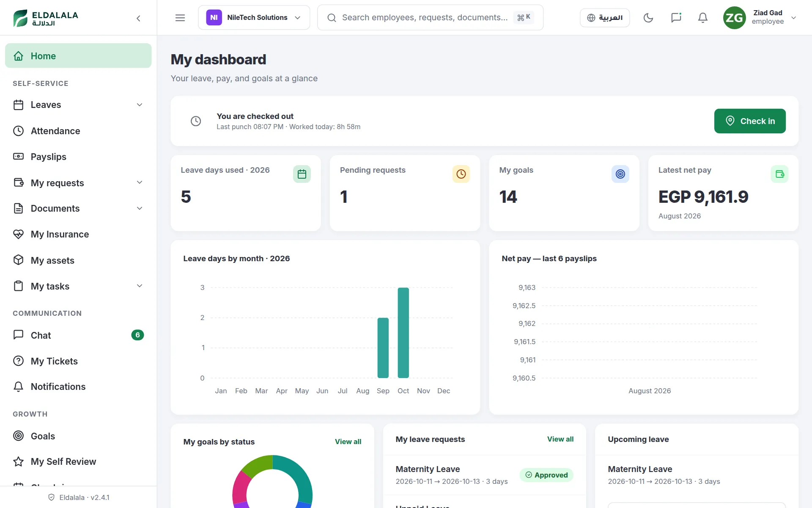812x508 pixels.
Task: Expand the My tasks submenu chevron
Action: pos(140,286)
